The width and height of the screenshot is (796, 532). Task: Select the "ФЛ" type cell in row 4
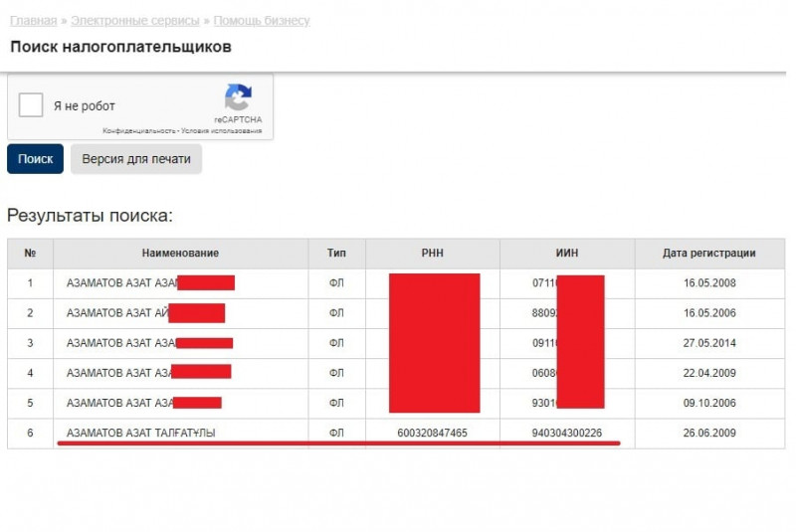(336, 373)
